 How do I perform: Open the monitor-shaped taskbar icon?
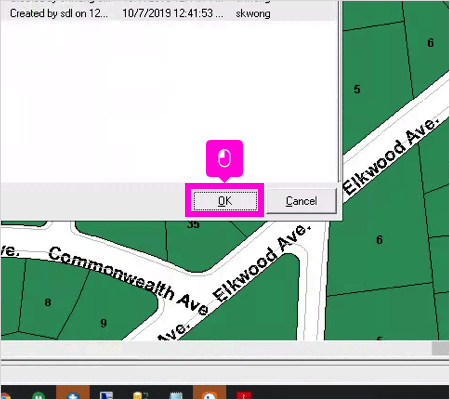coord(107,395)
